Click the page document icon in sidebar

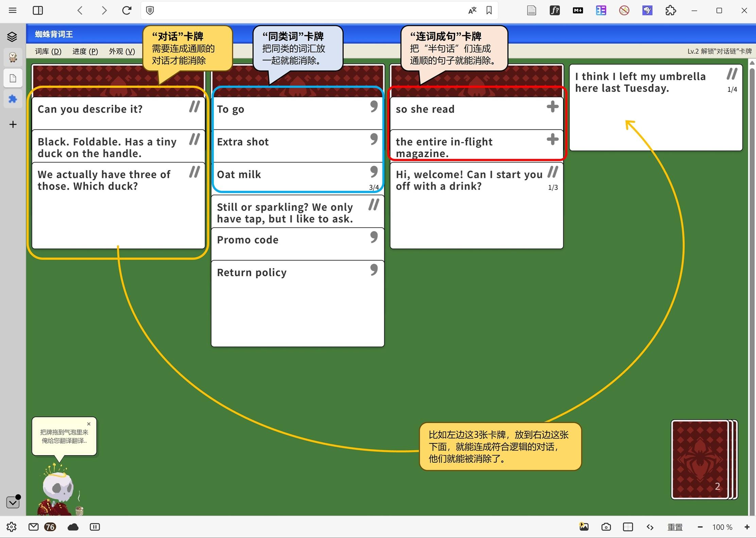[x=13, y=78]
